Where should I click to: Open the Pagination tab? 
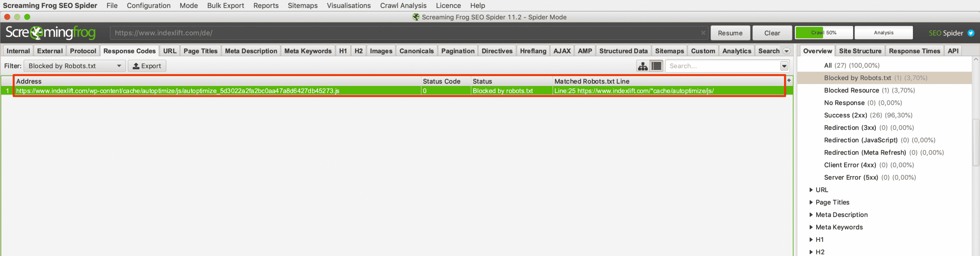point(458,51)
